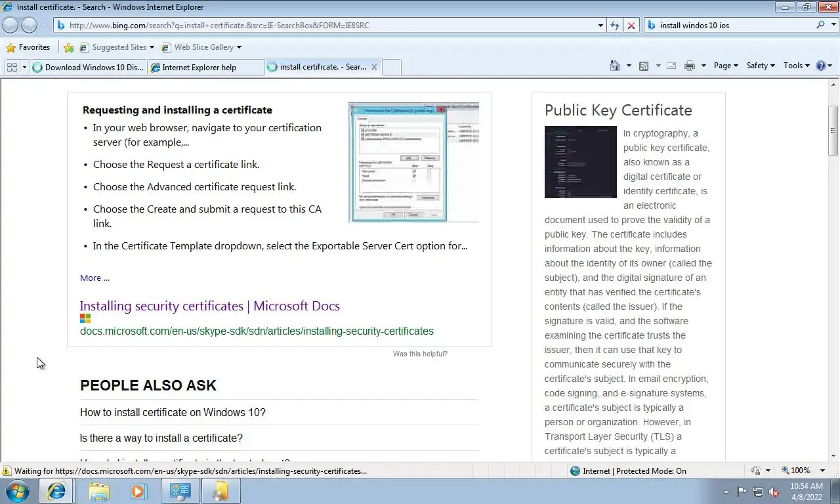Viewport: 840px width, 504px height.
Task: Click the Back navigation button
Action: [x=10, y=25]
